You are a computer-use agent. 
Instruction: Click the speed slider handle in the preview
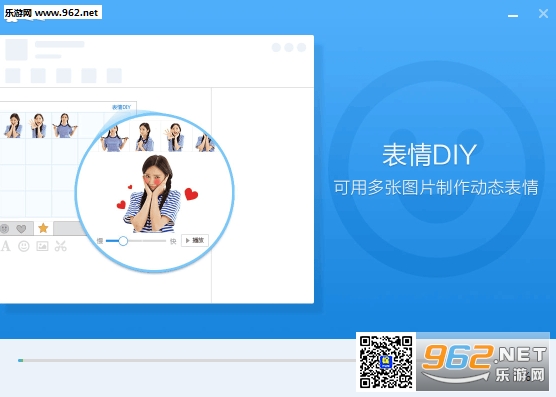(123, 241)
